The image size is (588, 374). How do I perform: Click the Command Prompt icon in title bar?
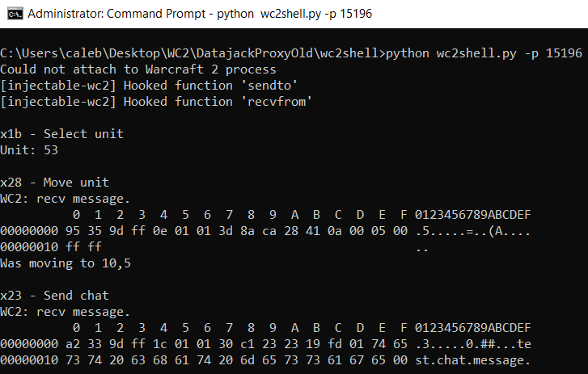(x=13, y=15)
